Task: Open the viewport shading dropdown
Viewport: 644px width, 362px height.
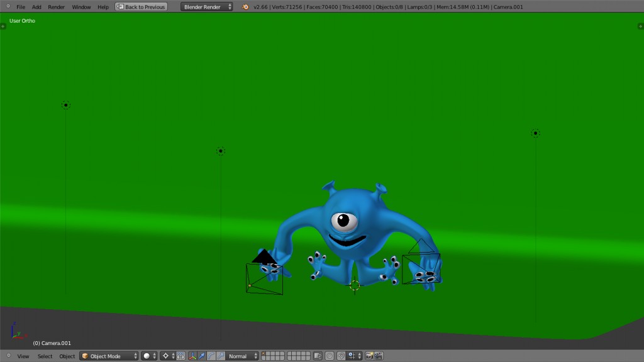Action: (x=149, y=356)
